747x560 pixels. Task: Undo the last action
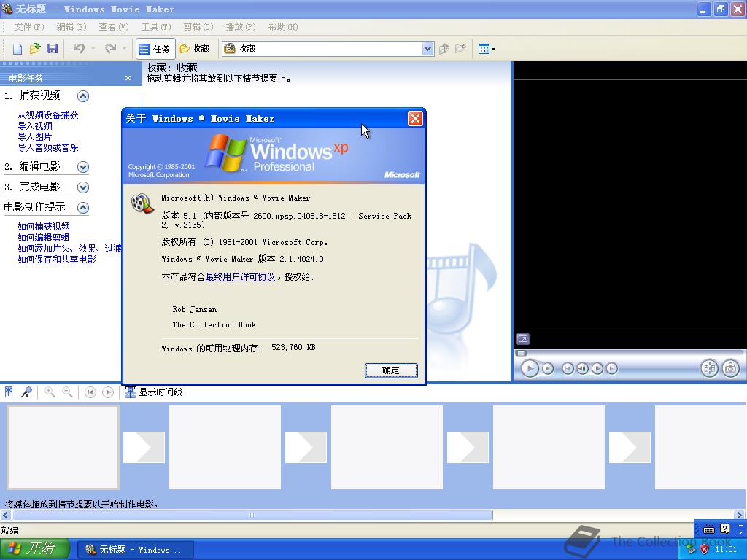pos(79,49)
